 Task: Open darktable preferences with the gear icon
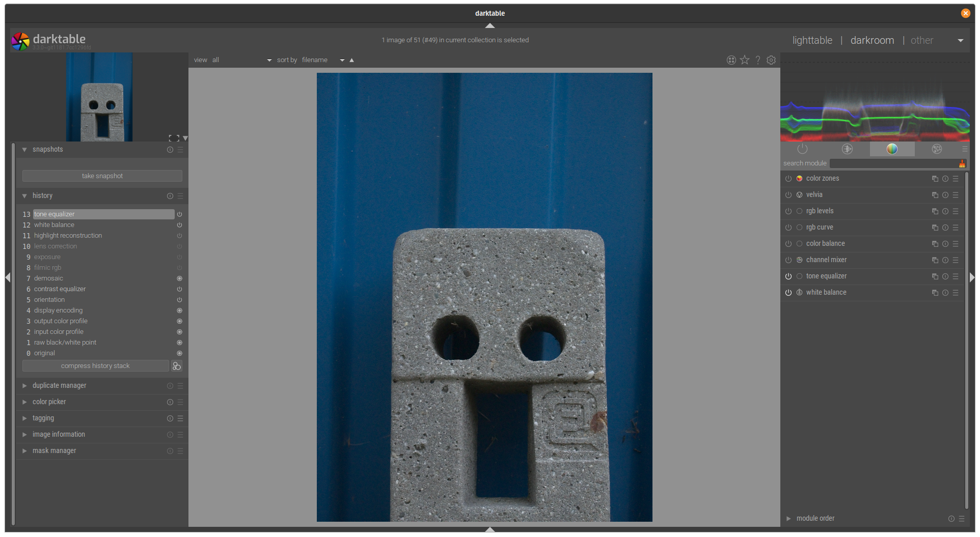[771, 60]
